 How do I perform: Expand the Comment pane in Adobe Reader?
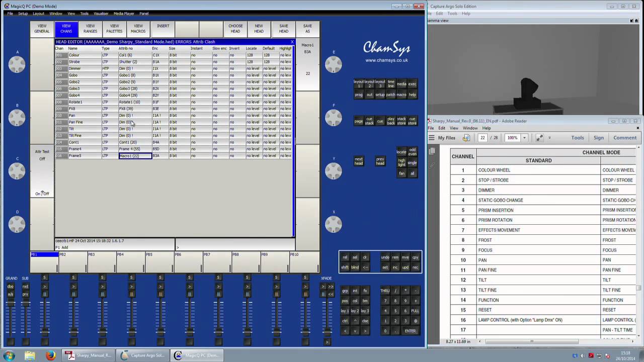625,138
